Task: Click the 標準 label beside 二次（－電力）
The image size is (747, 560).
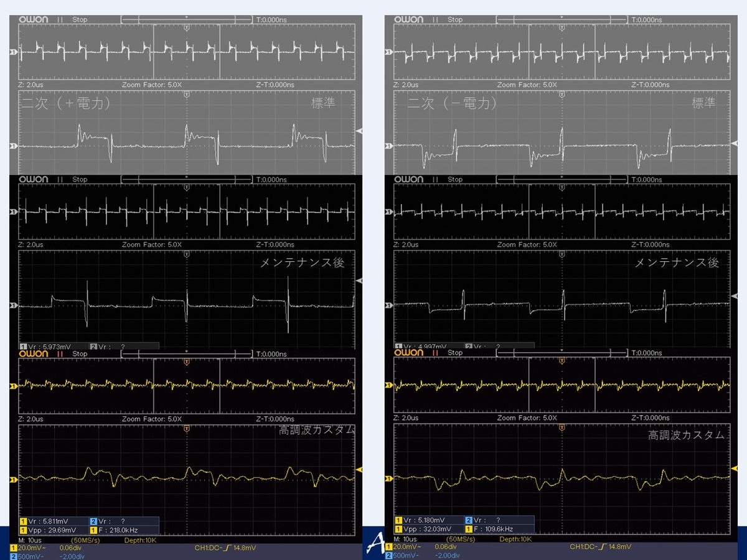Action: tap(703, 103)
